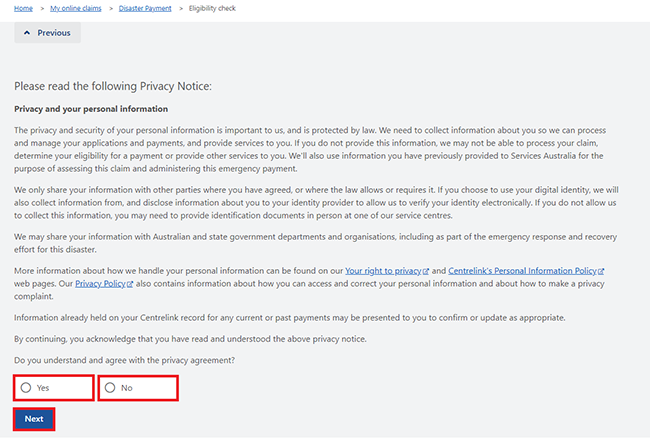The height and width of the screenshot is (444, 650).
Task: Click the blue Next button
Action: (x=34, y=419)
